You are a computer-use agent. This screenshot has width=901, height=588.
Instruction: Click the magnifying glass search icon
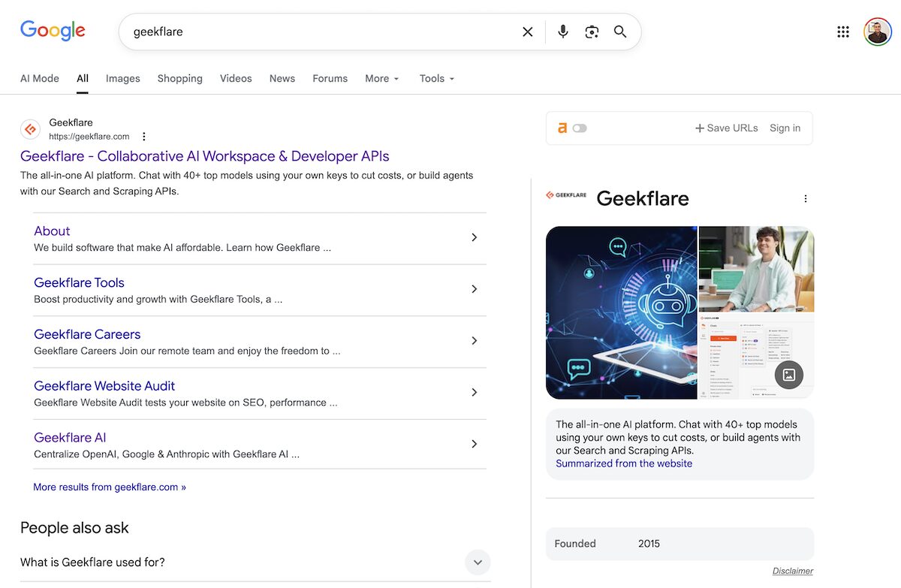(x=620, y=32)
